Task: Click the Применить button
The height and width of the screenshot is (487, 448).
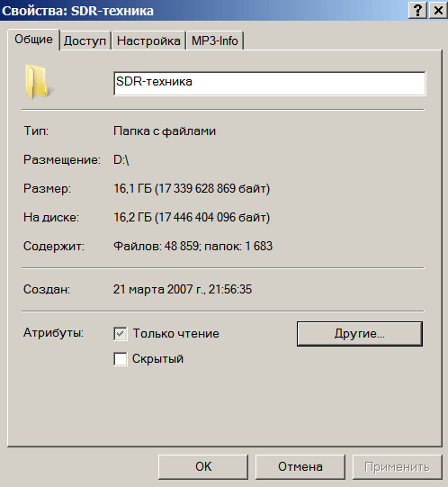Action: coord(397,467)
